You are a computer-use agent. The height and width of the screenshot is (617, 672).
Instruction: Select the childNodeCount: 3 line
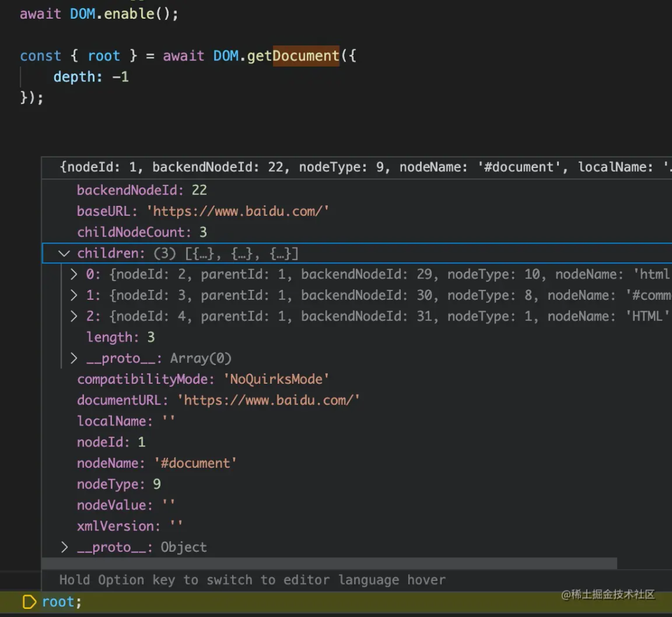click(142, 232)
